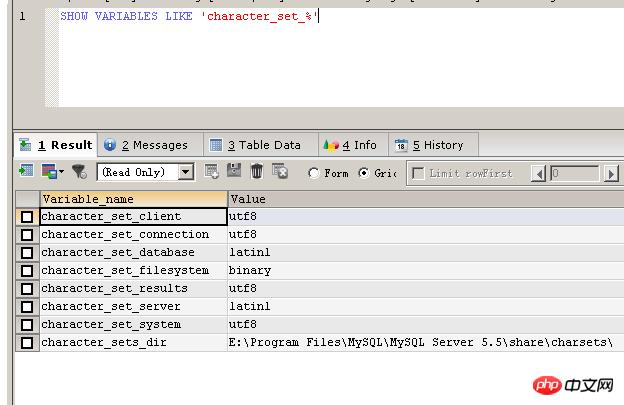Image resolution: width=624 pixels, height=405 pixels.
Task: Click latin1 value of character_set_database
Action: pos(426,252)
